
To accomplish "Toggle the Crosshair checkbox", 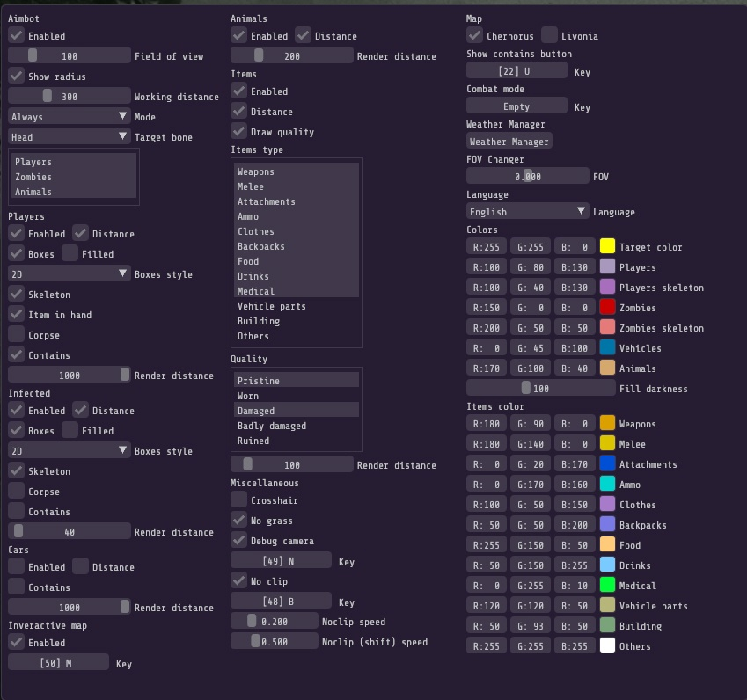I will click(238, 499).
